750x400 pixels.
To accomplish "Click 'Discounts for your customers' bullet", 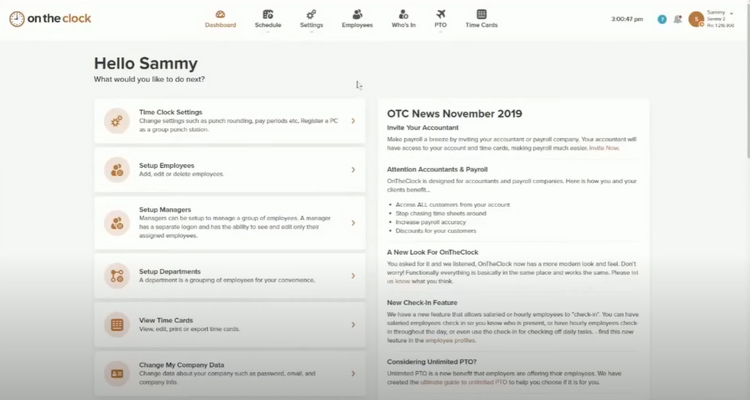I will 436,231.
